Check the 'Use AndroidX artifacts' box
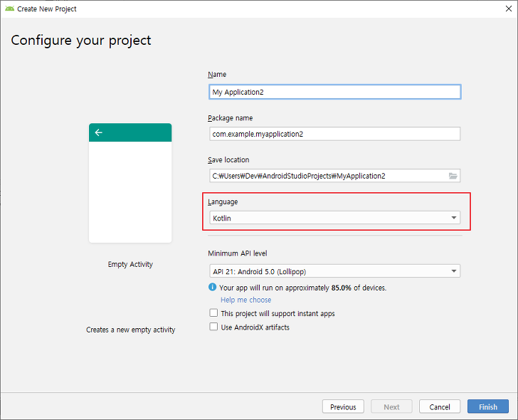Image resolution: width=518 pixels, height=420 pixels. pos(213,327)
